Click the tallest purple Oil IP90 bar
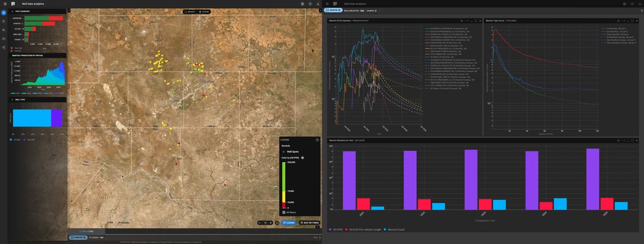The height and width of the screenshot is (244, 644). click(592, 178)
